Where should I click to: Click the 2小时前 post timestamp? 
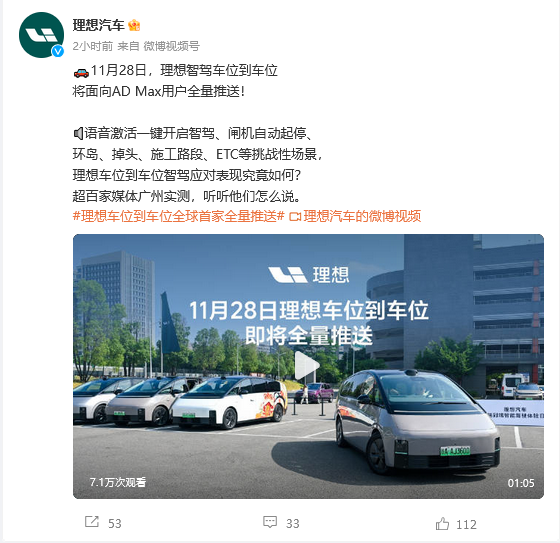pyautogui.click(x=93, y=46)
